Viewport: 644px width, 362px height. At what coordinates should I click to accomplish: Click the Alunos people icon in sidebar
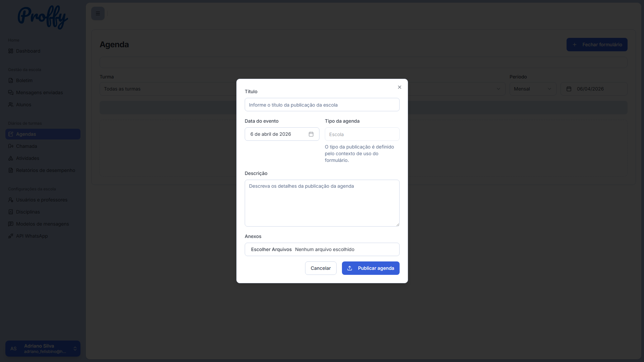[x=11, y=105]
